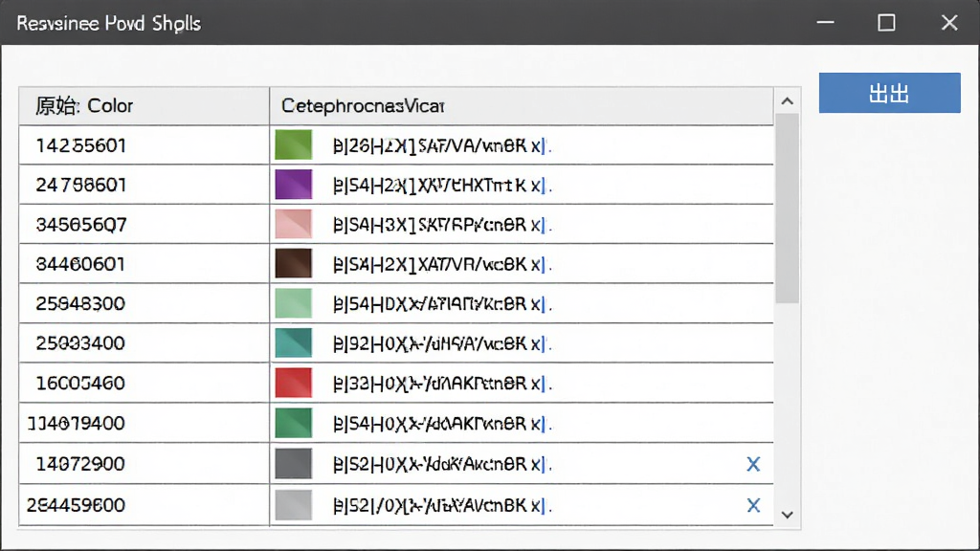
Task: Select the cell 25033400
Action: (145, 343)
